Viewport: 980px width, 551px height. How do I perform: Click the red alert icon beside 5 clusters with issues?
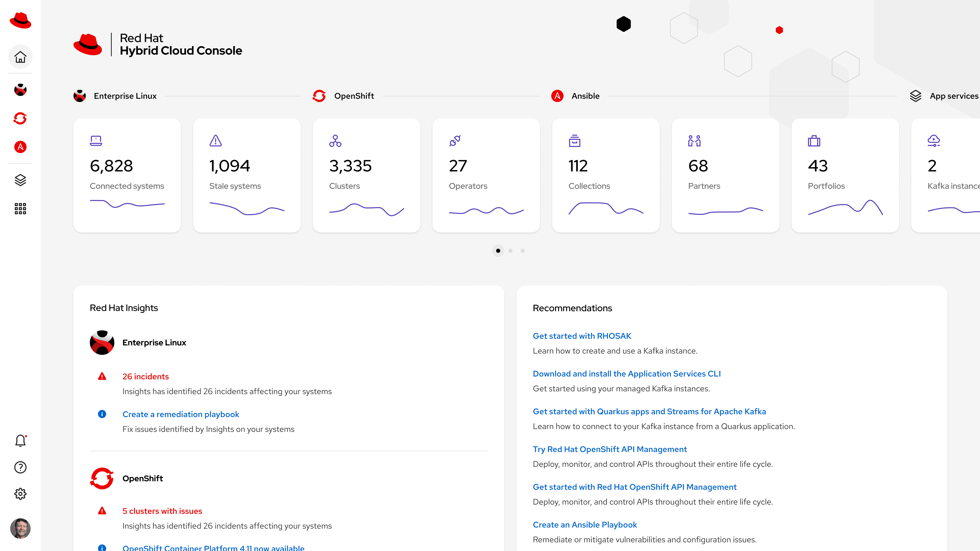(x=102, y=511)
